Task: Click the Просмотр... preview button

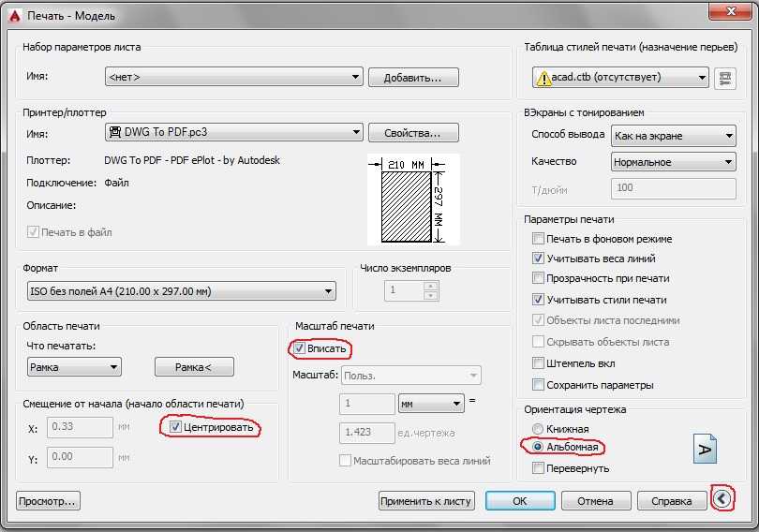Action: point(48,501)
